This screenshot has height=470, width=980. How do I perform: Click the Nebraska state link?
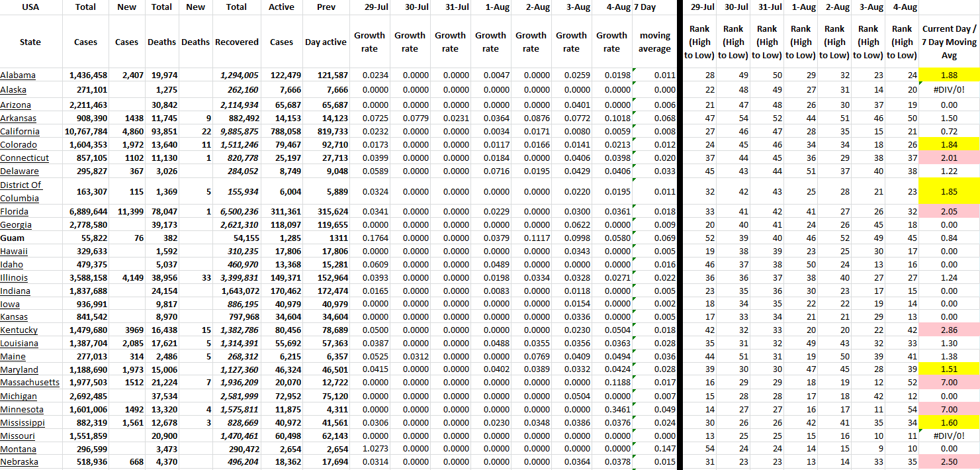19,462
